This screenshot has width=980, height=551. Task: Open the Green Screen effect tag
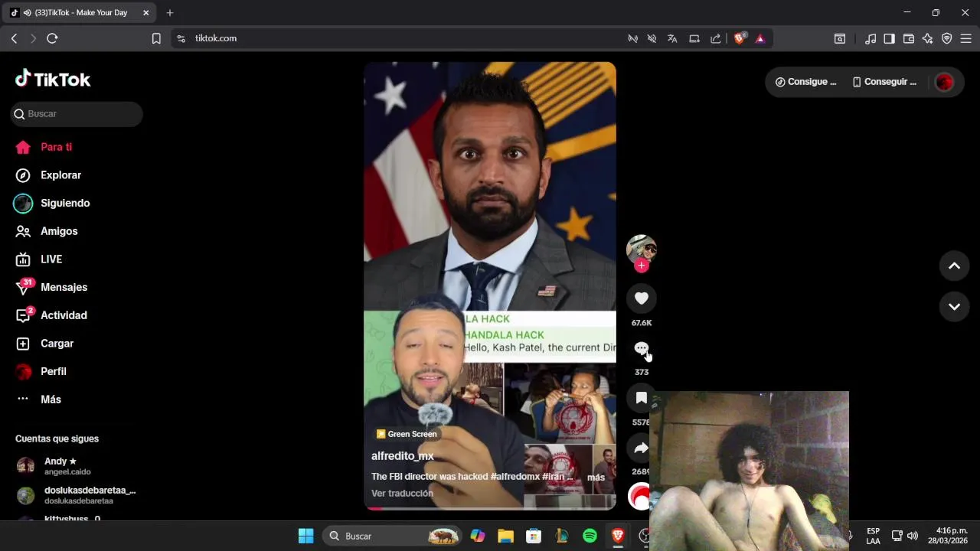(x=407, y=434)
